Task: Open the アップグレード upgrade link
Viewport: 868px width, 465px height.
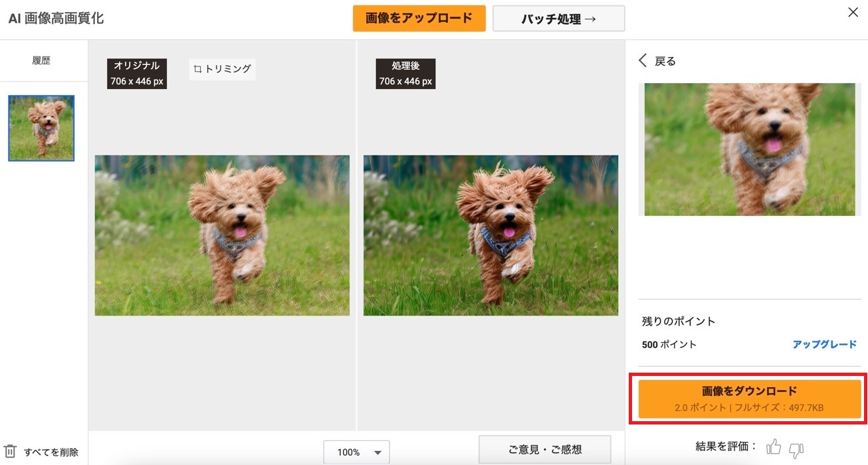Action: (825, 344)
